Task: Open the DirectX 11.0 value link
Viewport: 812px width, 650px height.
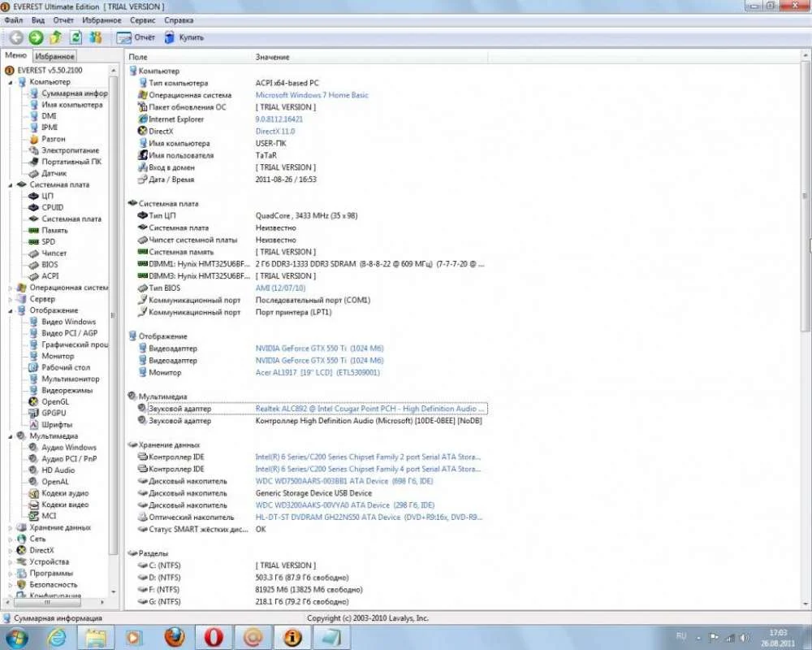Action: (x=275, y=131)
